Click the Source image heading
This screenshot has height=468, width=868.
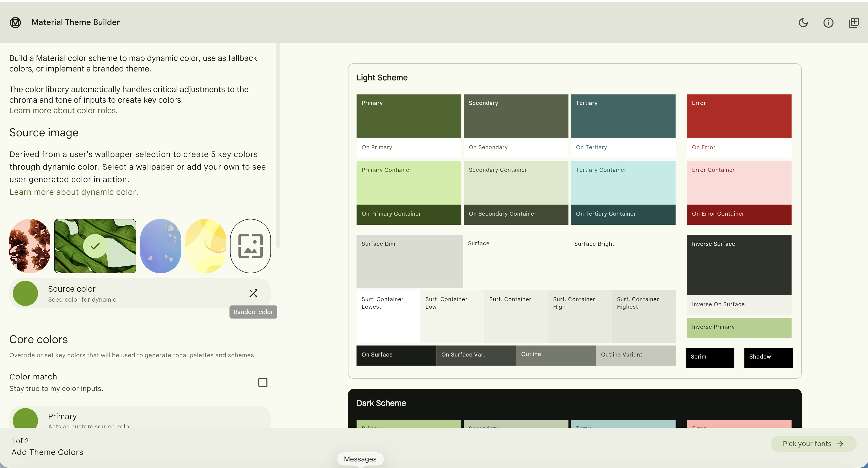44,133
